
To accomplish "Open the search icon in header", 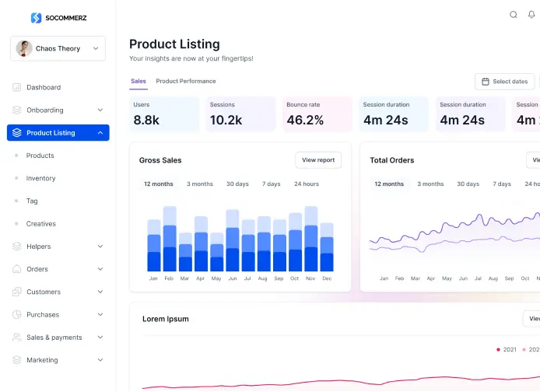I will point(513,15).
